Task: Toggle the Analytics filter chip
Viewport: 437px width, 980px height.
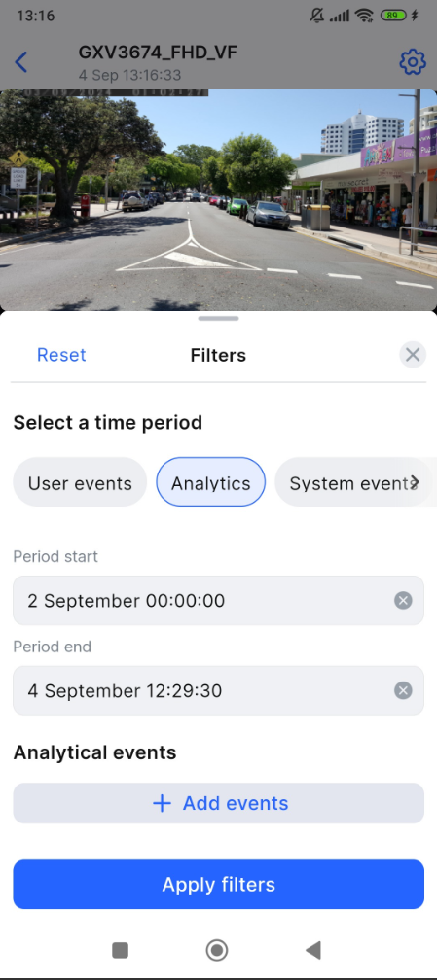Action: pos(211,482)
